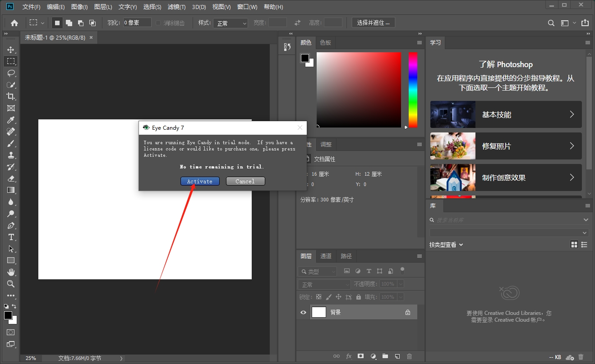The height and width of the screenshot is (364, 595).
Task: Select the Dodge tool
Action: tap(11, 214)
